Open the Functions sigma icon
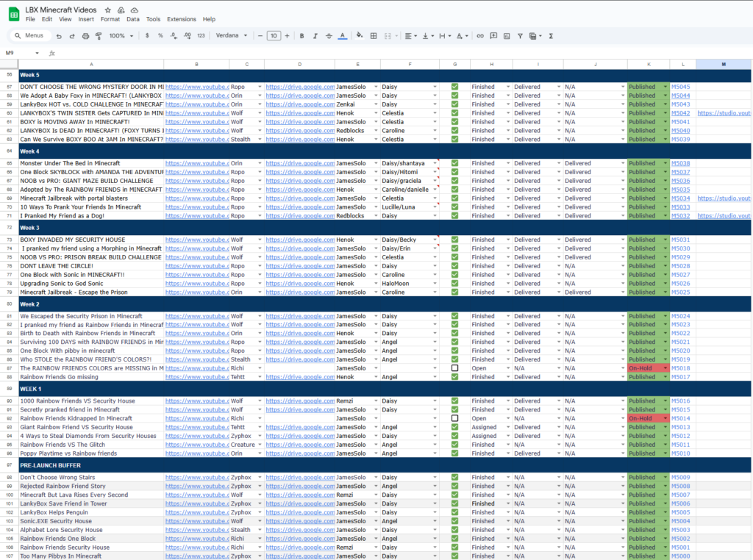The width and height of the screenshot is (753, 560). click(551, 35)
